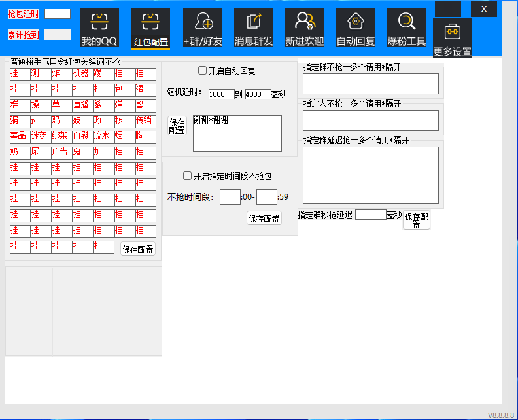Click the 指定群不抢 text box
This screenshot has height=420, width=518.
pyautogui.click(x=370, y=84)
